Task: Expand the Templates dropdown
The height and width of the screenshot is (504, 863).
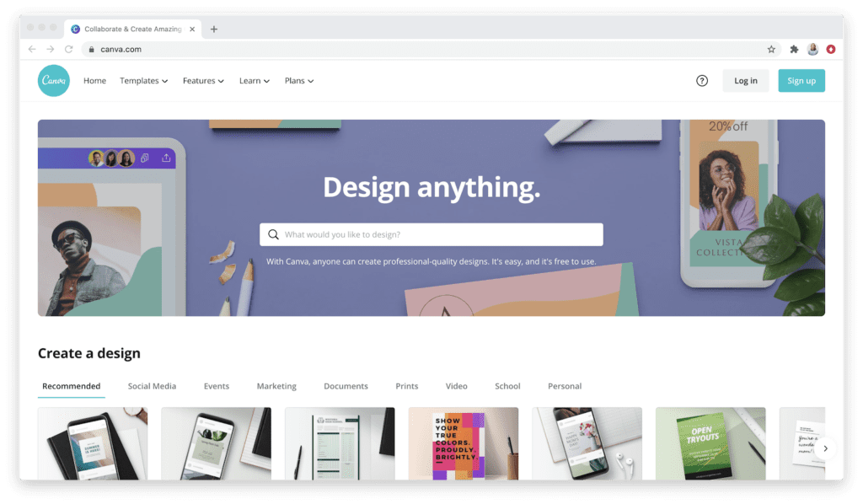Action: coord(143,81)
